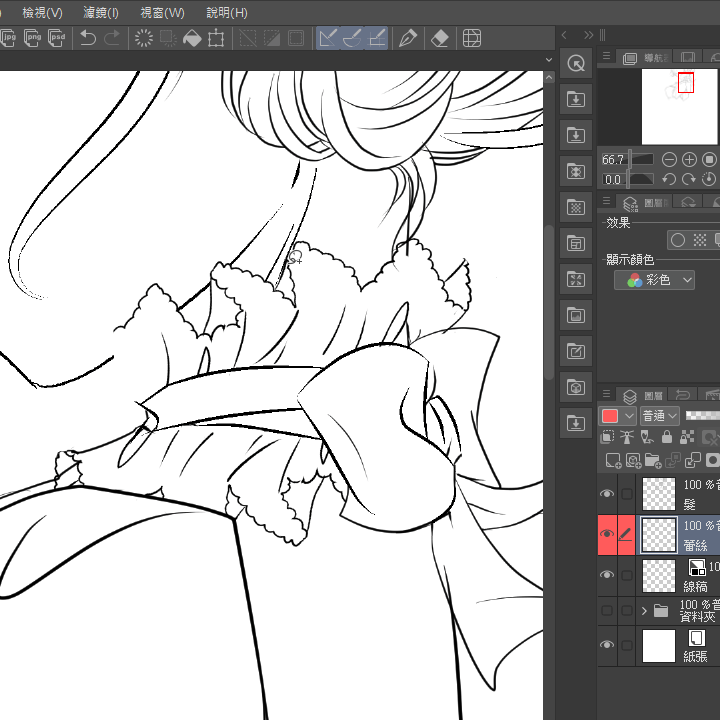Click the invert selection icon
The image size is (720, 720).
[x=272, y=38]
